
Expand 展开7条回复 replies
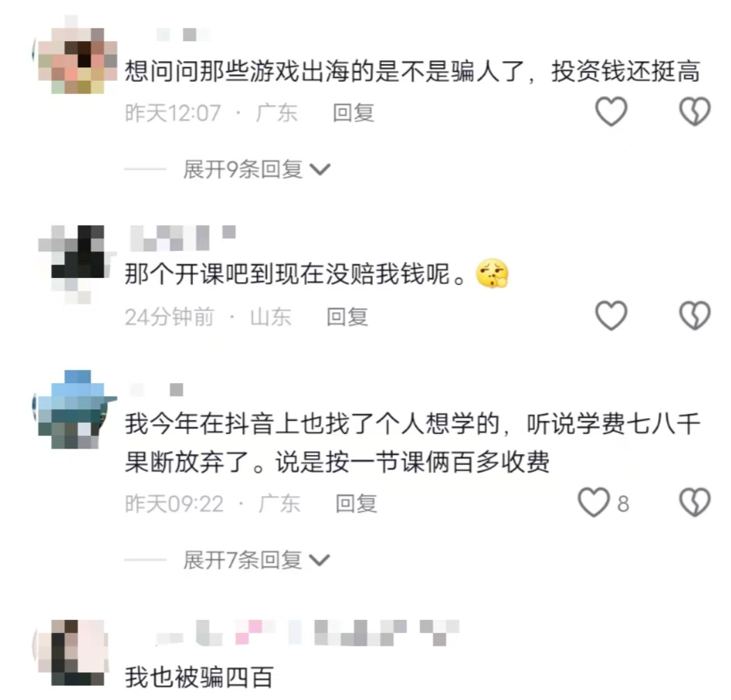256,560
